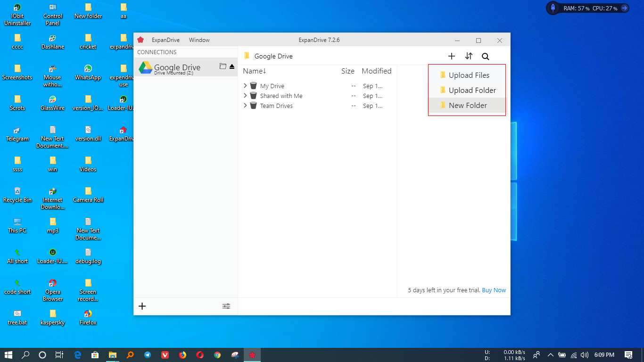Open search with the magnifier icon
The width and height of the screenshot is (644, 362).
(x=485, y=57)
